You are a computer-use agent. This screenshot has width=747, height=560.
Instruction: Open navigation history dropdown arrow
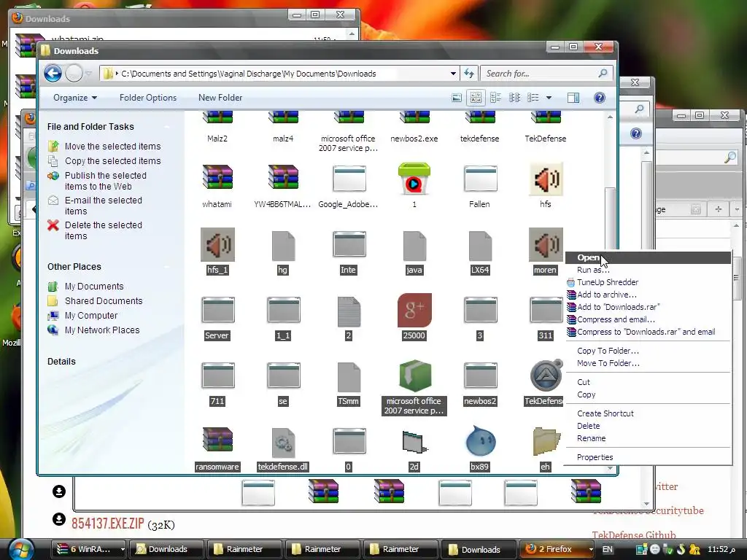pyautogui.click(x=88, y=74)
